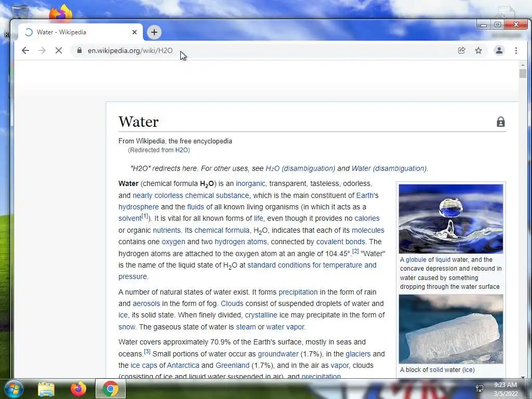
Task: Stop loading the page with X button
Action: pos(59,50)
